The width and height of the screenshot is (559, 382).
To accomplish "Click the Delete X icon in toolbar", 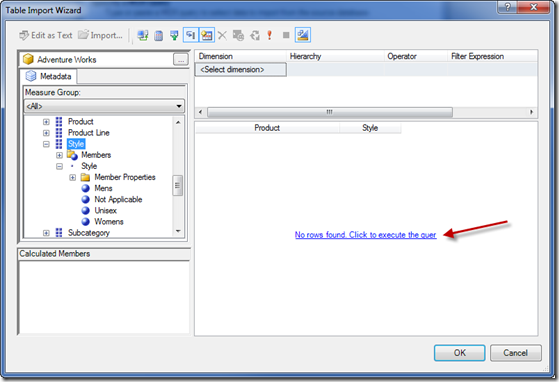I will pos(222,35).
